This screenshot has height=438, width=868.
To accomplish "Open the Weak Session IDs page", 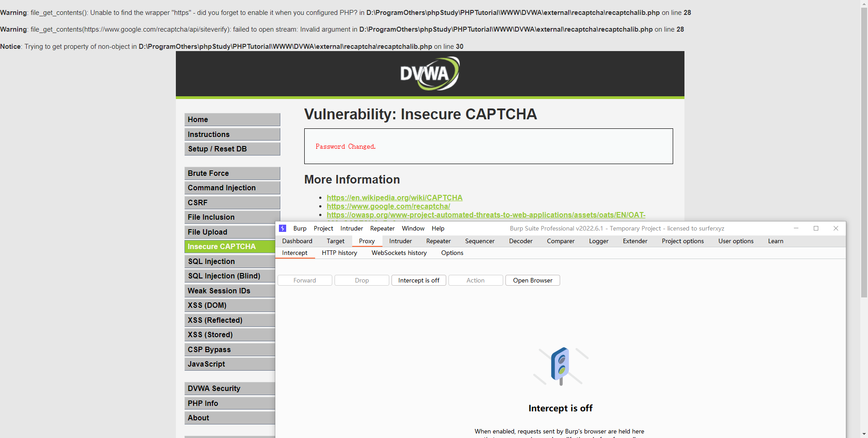I will click(230, 291).
